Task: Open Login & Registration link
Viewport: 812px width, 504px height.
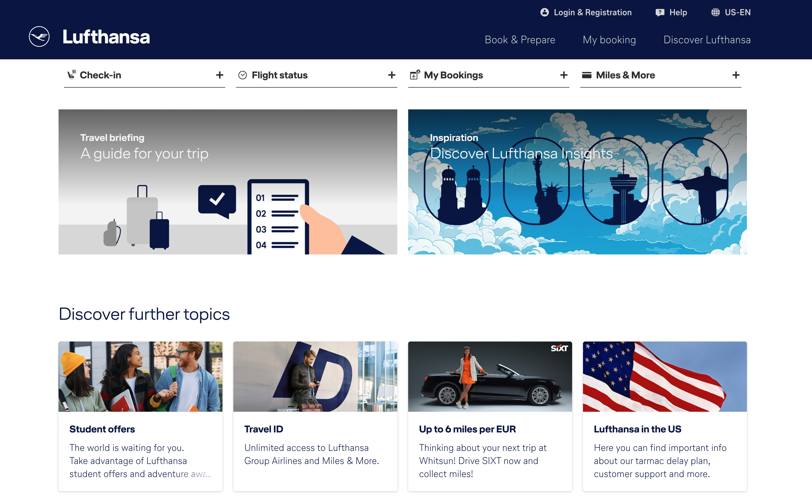Action: [592, 13]
